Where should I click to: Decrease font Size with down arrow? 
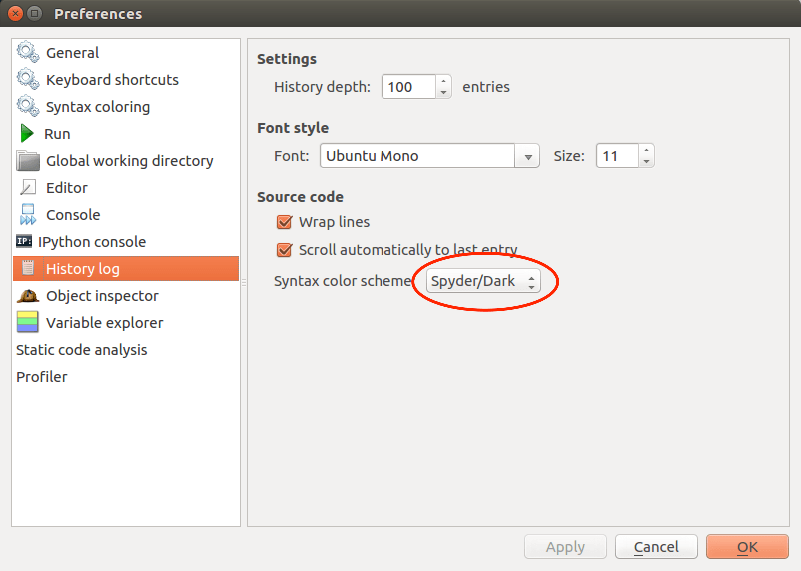pyautogui.click(x=646, y=161)
